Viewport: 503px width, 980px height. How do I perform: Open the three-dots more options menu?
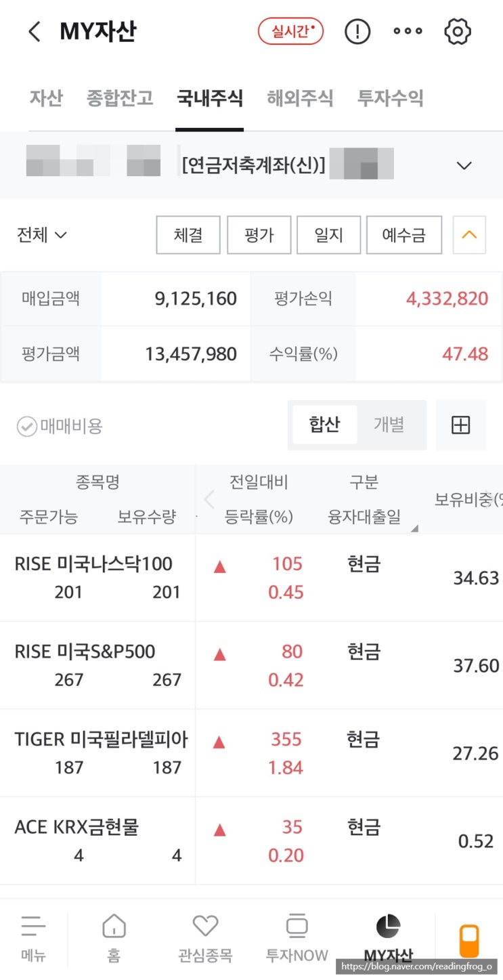tap(408, 32)
